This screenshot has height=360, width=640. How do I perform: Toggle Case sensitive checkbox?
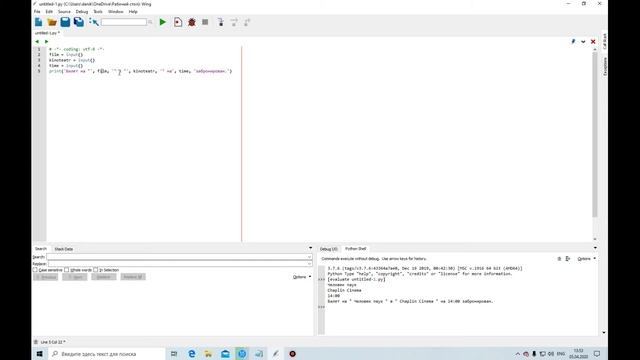[35, 270]
